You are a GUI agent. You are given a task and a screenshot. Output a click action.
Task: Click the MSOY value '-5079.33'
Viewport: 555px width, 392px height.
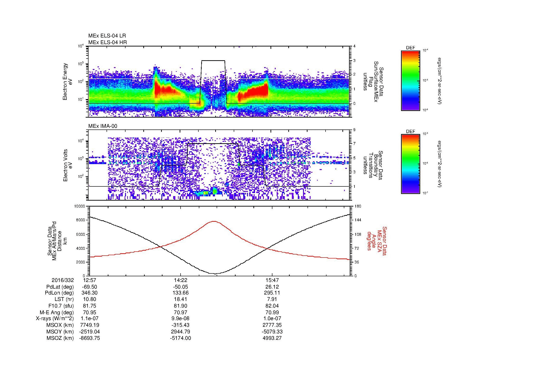[272, 332]
